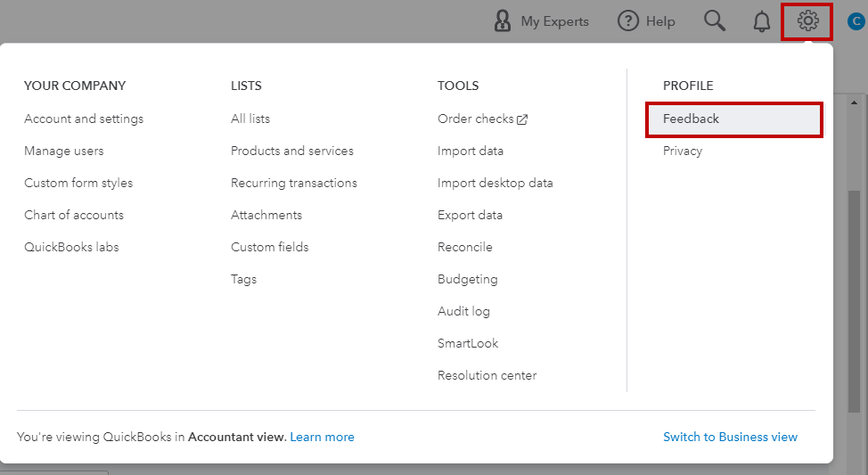Click the Search magnifier icon
The height and width of the screenshot is (475, 868).
coord(715,21)
